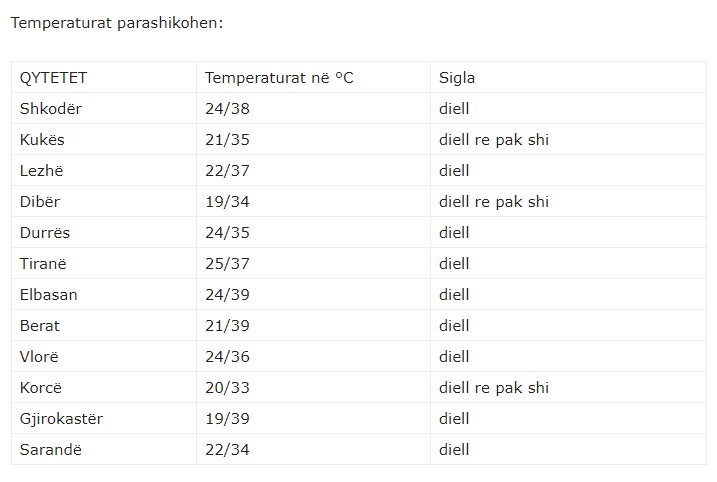Image resolution: width=717 pixels, height=482 pixels.
Task: Select the Sarandë row name
Action: [x=51, y=450]
